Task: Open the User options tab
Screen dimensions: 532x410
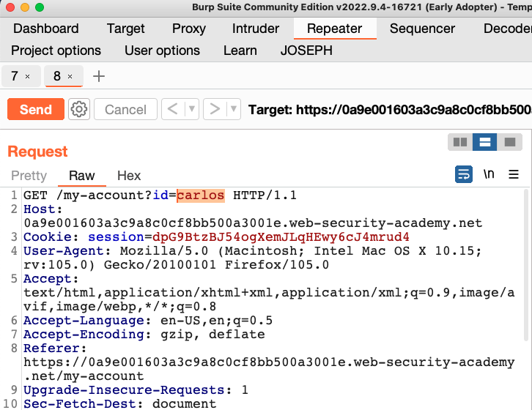Action: 162,51
